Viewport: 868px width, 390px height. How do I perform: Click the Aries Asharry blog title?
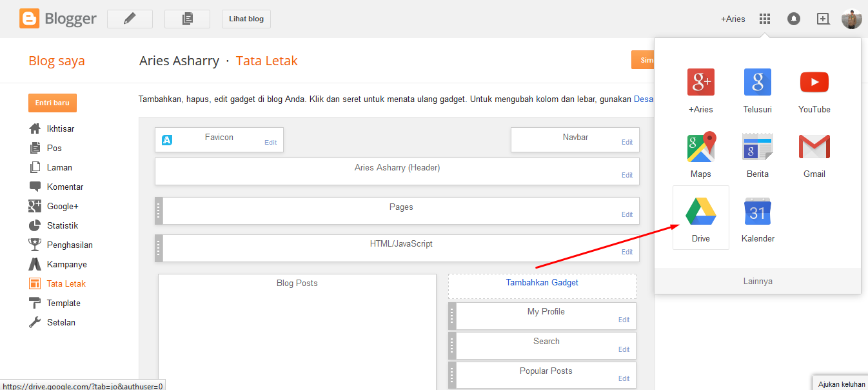pos(179,61)
